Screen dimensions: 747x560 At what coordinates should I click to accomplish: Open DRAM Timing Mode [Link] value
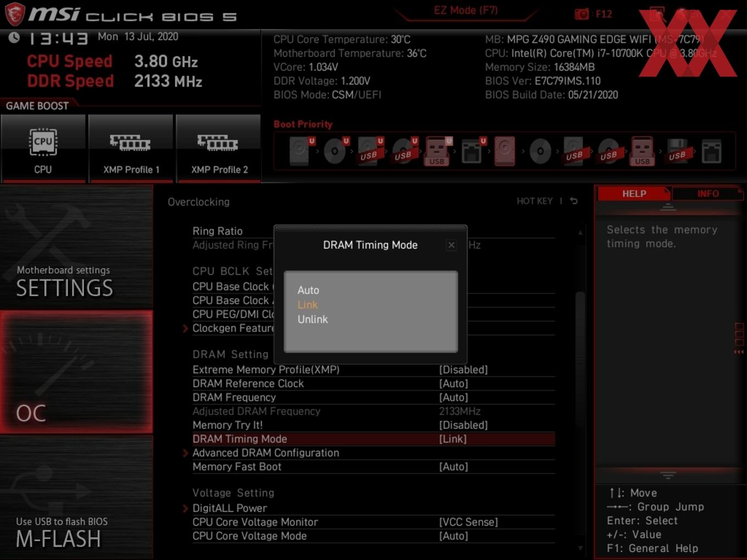453,439
